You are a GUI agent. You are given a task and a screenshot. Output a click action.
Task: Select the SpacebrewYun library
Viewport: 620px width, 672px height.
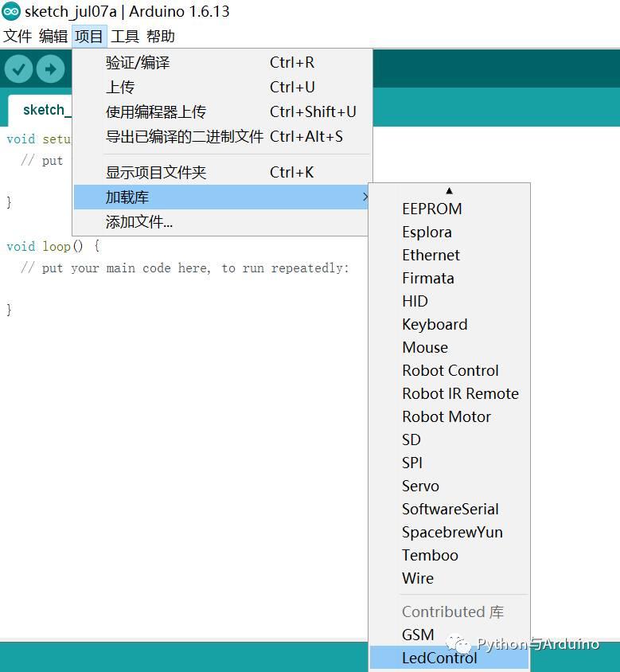click(x=449, y=533)
